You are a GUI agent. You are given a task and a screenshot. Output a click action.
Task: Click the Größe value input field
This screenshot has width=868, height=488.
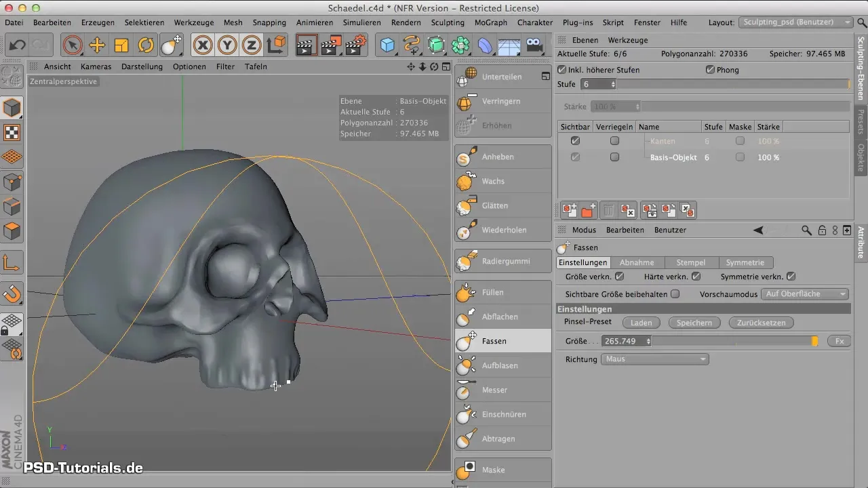tap(624, 342)
